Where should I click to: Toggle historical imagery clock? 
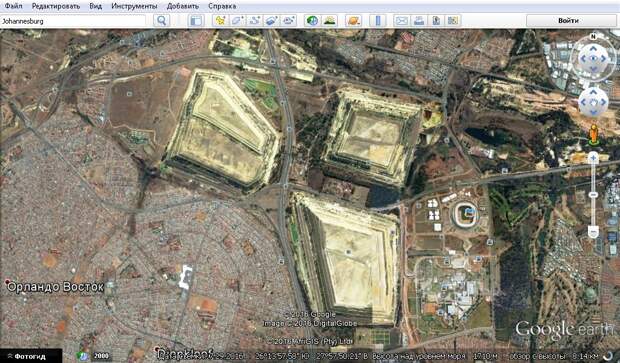point(312,21)
